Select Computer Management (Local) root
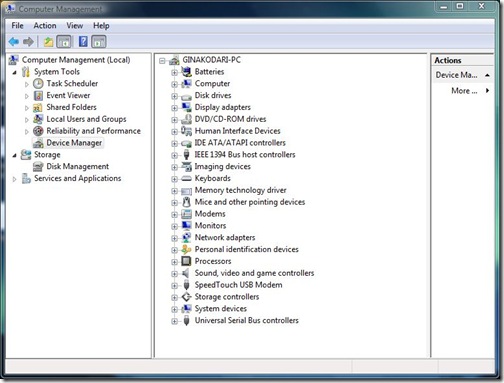 pyautogui.click(x=76, y=60)
